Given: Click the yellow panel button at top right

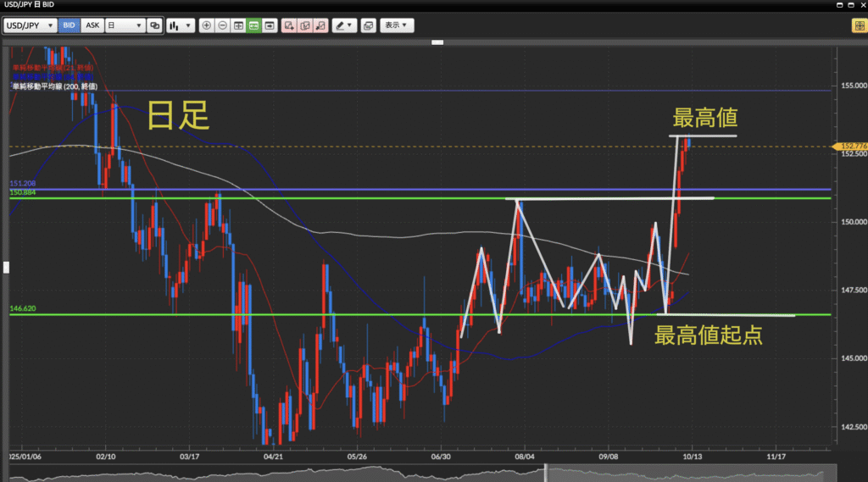Looking at the screenshot, I should click(858, 26).
